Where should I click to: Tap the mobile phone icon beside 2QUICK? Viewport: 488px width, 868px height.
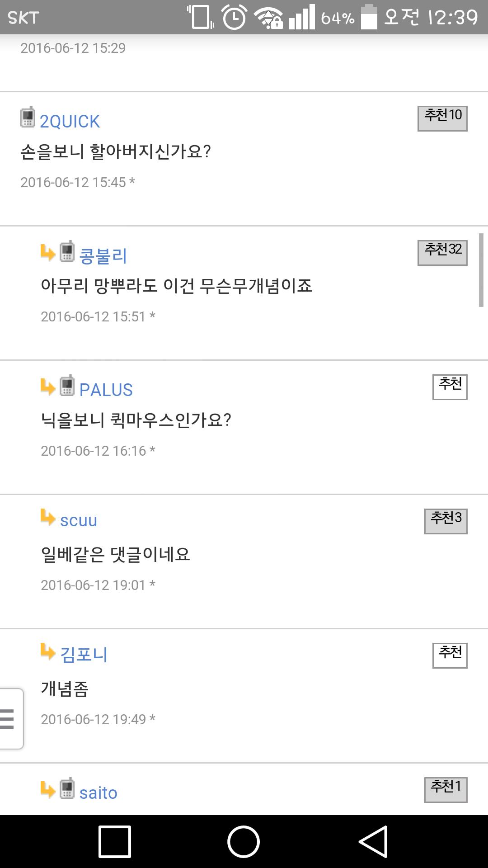[x=28, y=118]
